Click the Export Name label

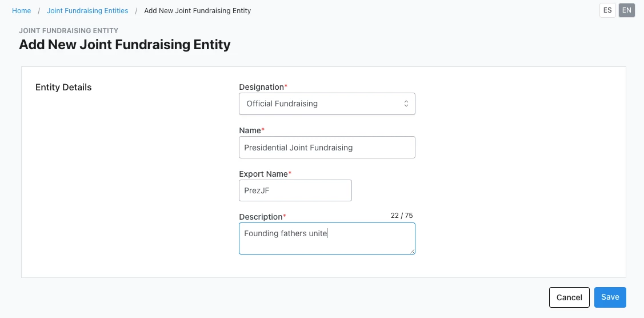263,173
